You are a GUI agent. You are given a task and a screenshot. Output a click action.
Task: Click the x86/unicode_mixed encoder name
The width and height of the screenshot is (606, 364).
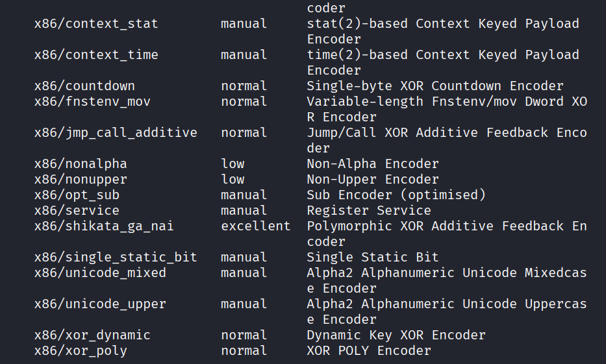point(100,273)
